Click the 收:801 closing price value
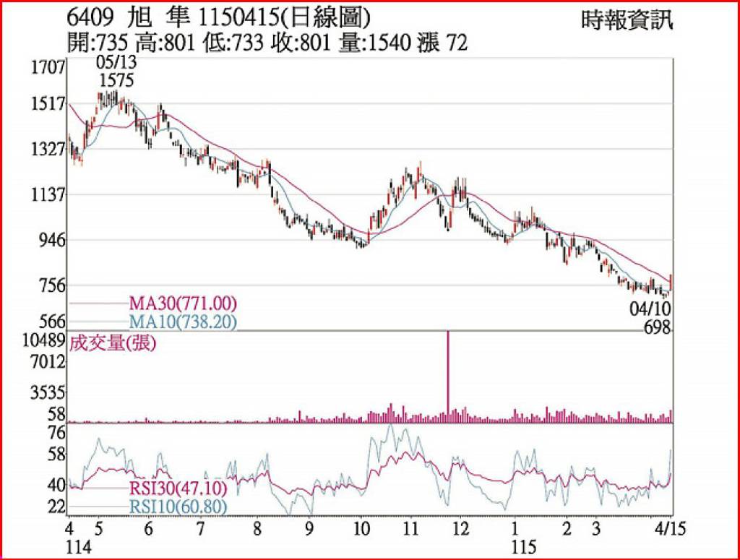Screen dimensions: 740x560 click(301, 43)
